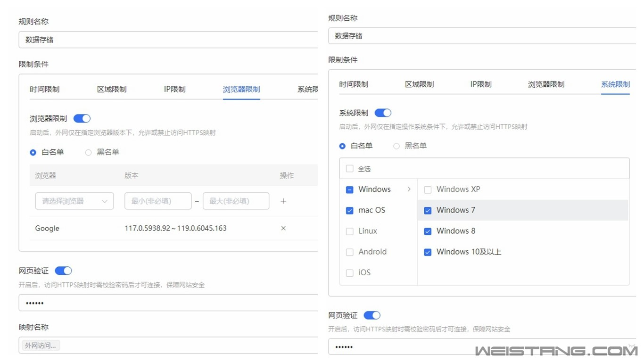The image size is (644, 362).
Task: Click 规则名称 input in right panel
Action: 482,35
